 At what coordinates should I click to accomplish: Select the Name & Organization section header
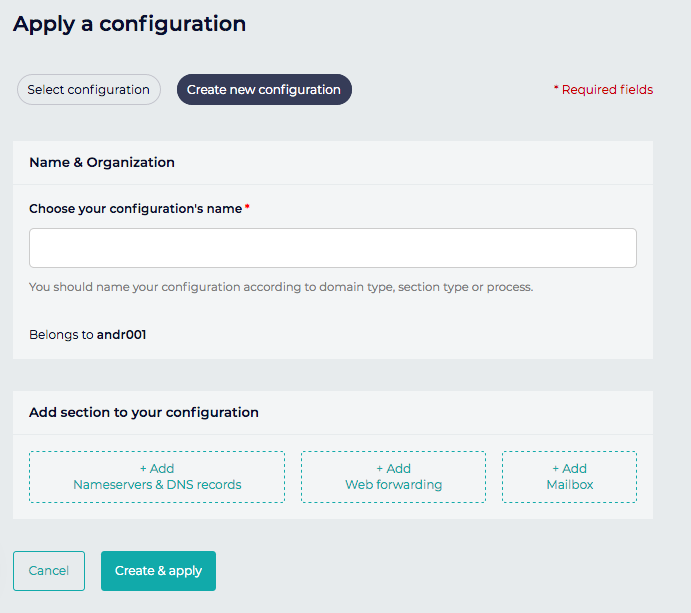(102, 162)
